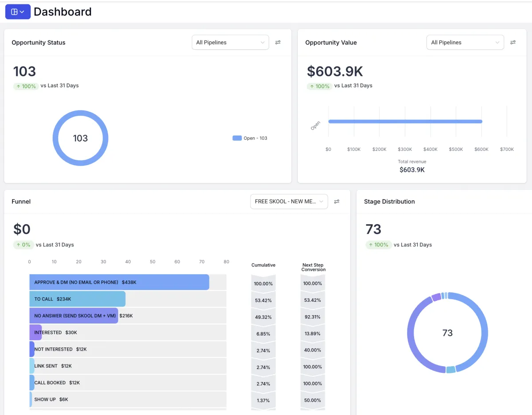This screenshot has height=415, width=532.
Task: Expand the Opportunity Value All Pipelines dropdown
Action: click(465, 43)
